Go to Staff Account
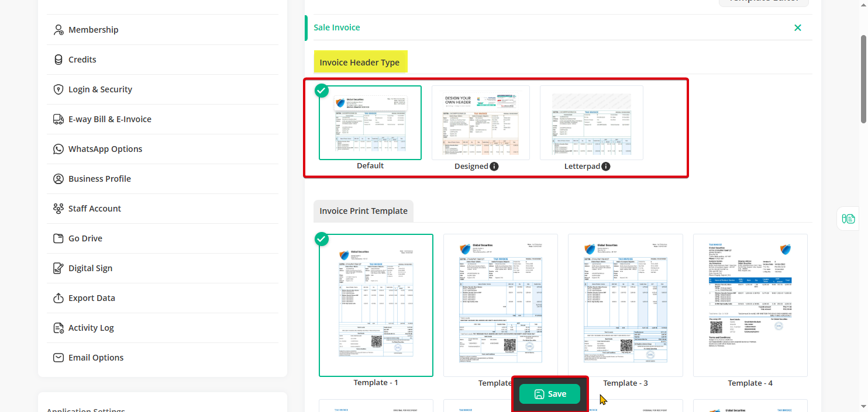The height and width of the screenshot is (412, 868). [x=163, y=209]
